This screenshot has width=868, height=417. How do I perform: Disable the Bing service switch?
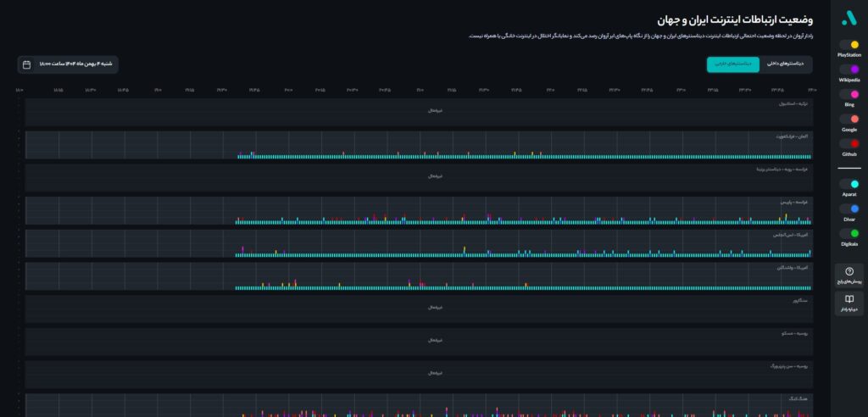[849, 94]
